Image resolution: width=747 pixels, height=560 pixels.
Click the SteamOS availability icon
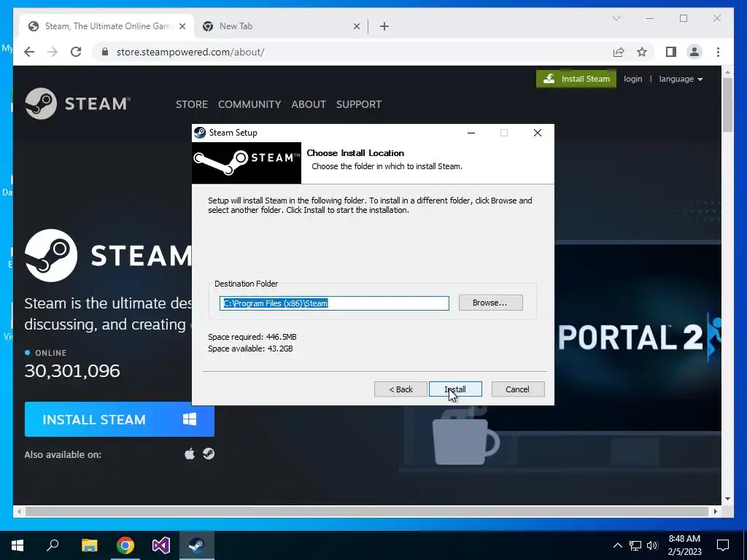coord(209,454)
